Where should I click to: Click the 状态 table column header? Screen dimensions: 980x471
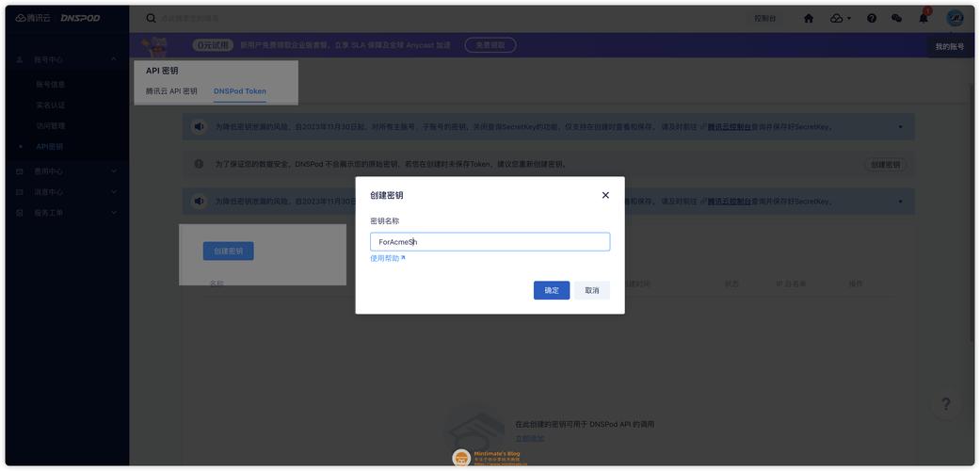[731, 284]
